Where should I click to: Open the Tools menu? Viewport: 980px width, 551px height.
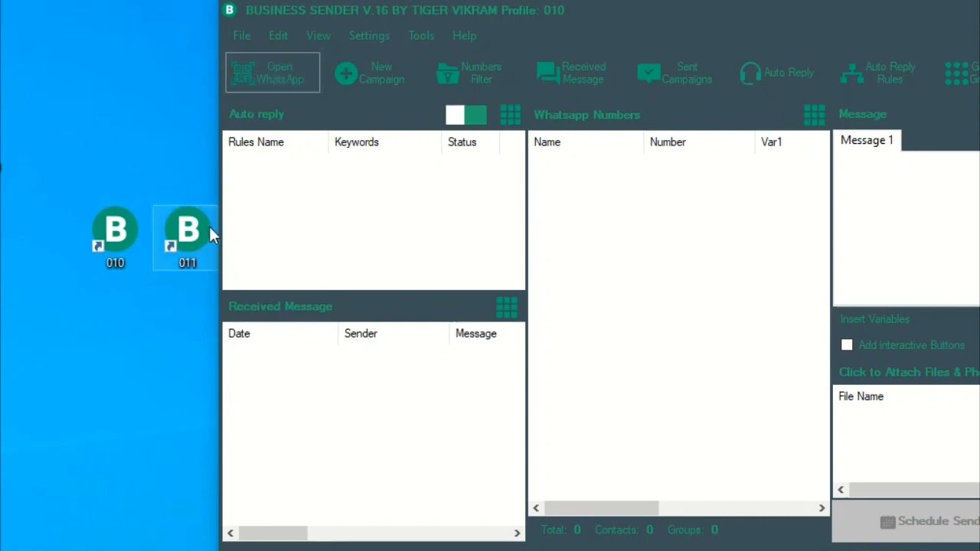(x=421, y=36)
